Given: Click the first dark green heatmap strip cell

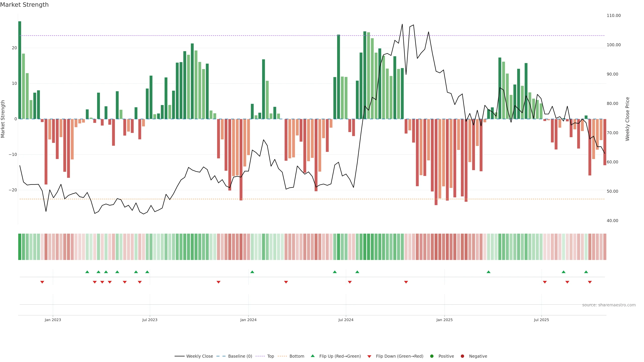Looking at the screenshot, I should coord(20,247).
